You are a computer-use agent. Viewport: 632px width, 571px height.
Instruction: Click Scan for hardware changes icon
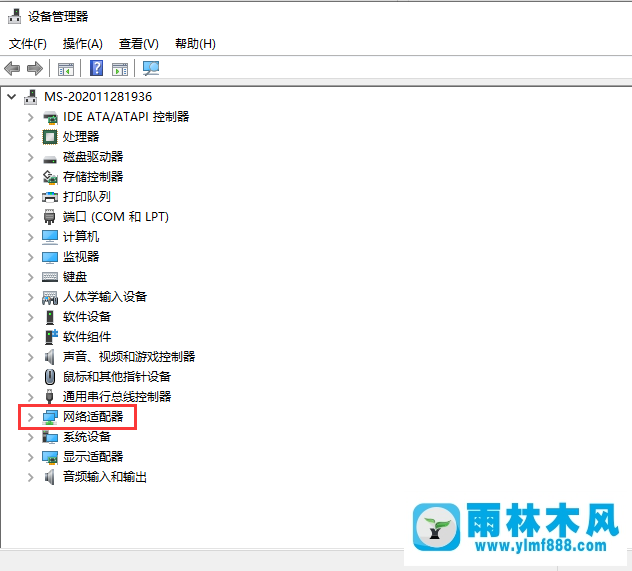point(151,68)
